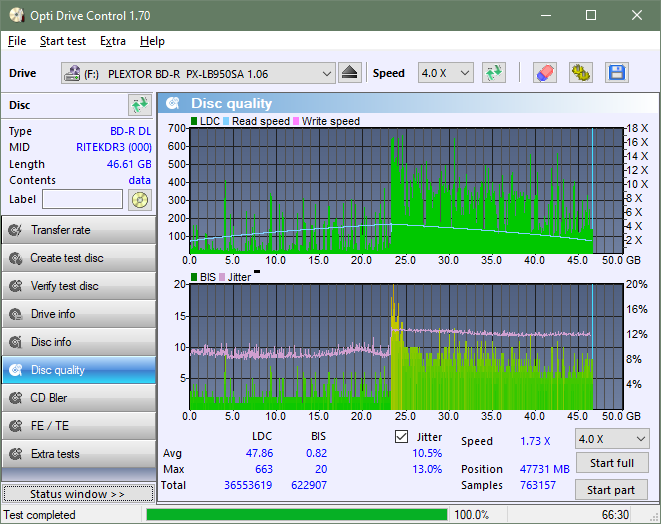661x524 pixels.
Task: Click the MID value RITEKDR3 (000)
Action: (114, 147)
